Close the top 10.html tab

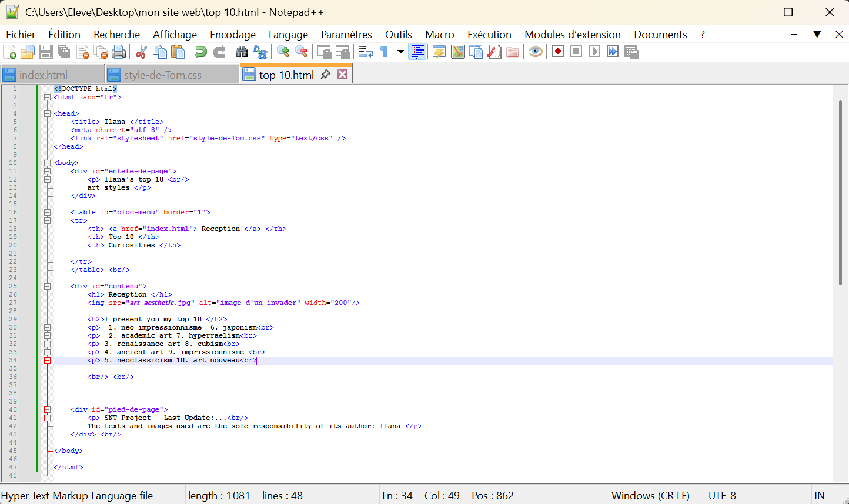click(x=342, y=75)
